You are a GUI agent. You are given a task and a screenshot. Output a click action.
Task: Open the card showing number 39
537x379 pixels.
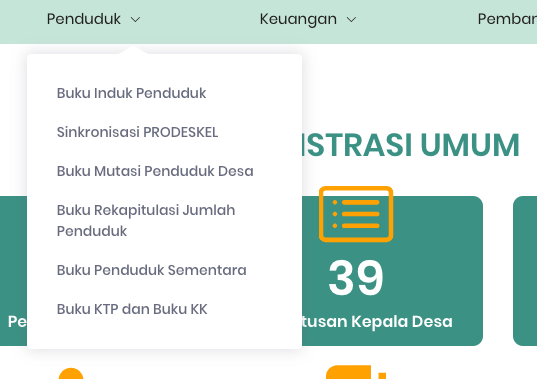(x=392, y=270)
